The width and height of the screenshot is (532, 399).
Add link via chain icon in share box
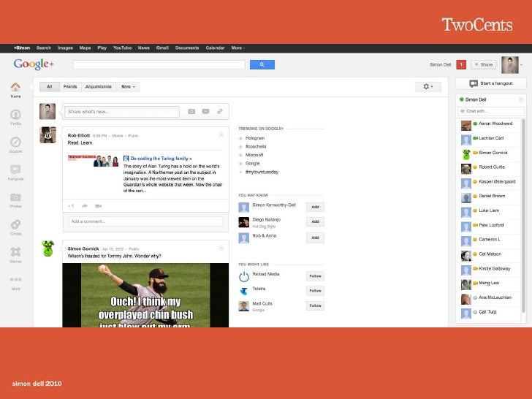(x=220, y=111)
